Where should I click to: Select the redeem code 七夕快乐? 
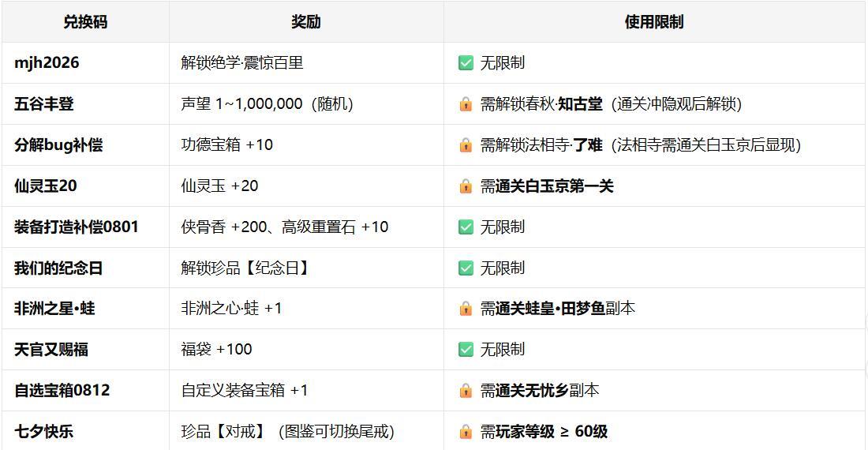click(43, 431)
